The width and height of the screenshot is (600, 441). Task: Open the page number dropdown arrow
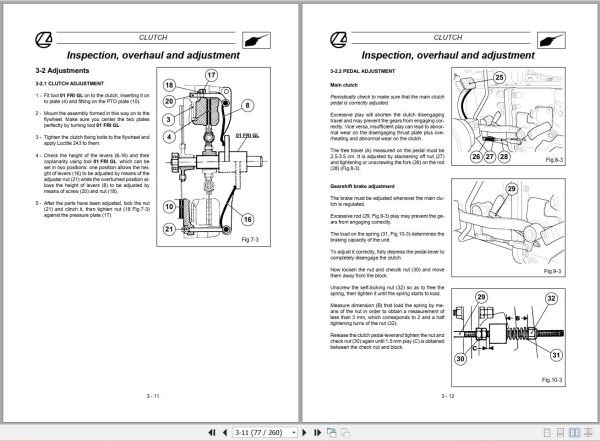point(294,433)
